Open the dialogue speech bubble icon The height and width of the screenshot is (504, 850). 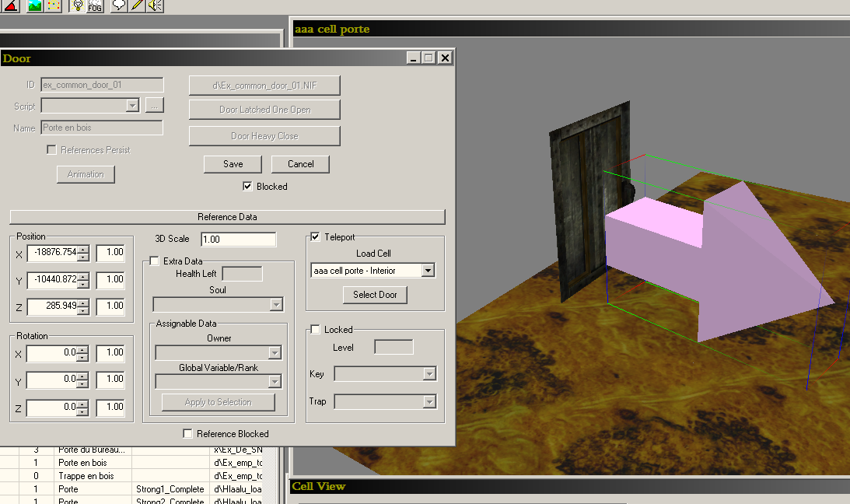118,5
